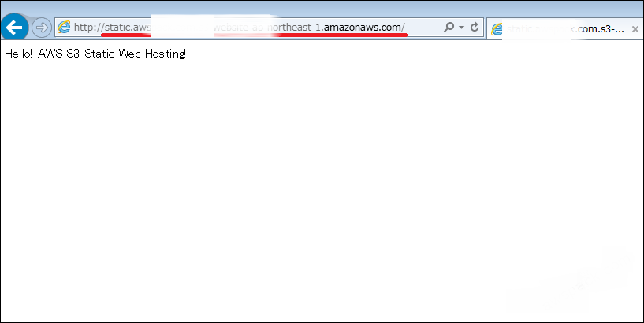Click the 'Hello! AWS S3 Static Web Hosting!' text

(x=95, y=54)
